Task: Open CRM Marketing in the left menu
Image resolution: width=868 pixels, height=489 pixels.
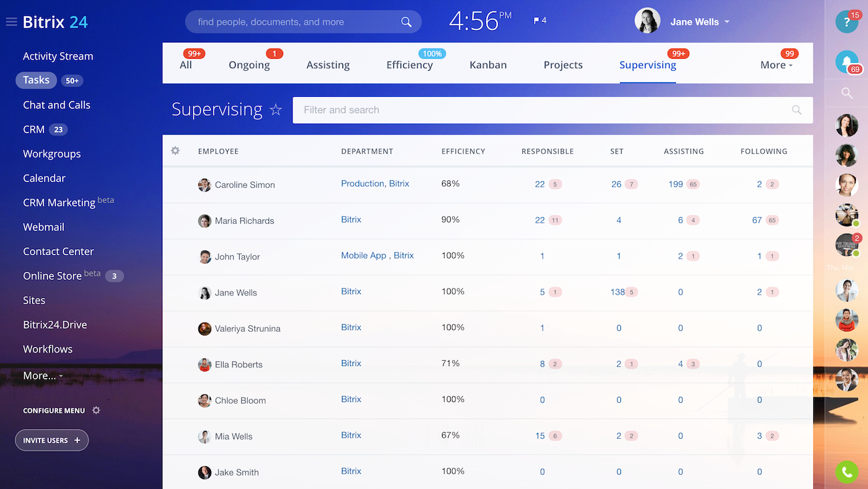Action: click(59, 202)
